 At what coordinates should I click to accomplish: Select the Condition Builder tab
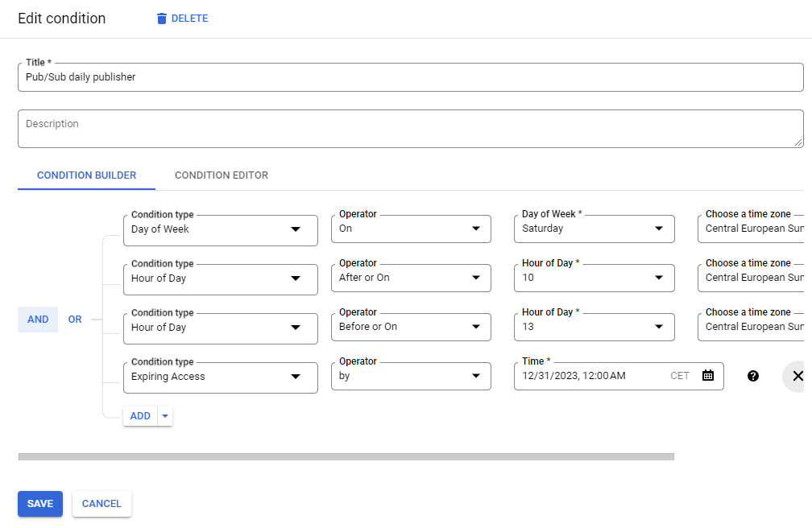86,175
